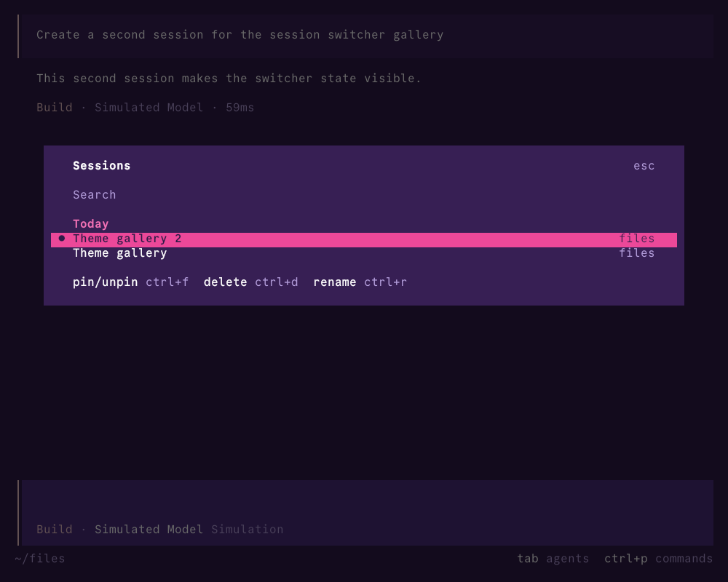
Task: Click the Today group header
Action: [90, 224]
